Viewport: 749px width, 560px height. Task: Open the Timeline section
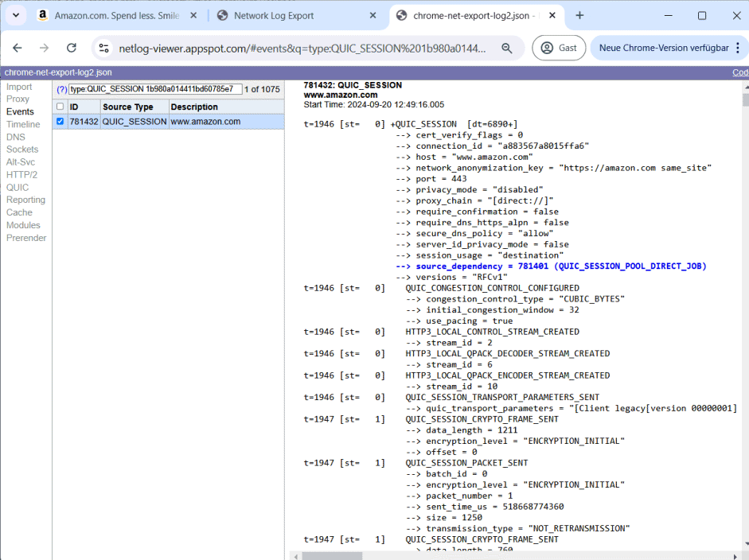point(23,124)
